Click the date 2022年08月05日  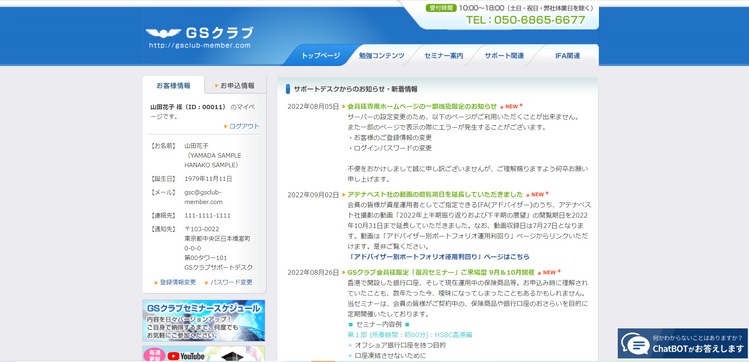click(x=313, y=106)
